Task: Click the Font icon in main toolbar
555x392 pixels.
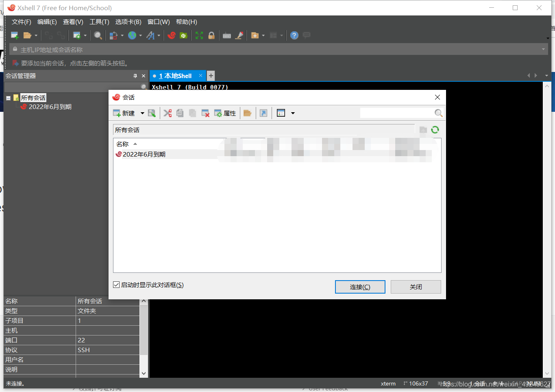Action: tap(150, 35)
